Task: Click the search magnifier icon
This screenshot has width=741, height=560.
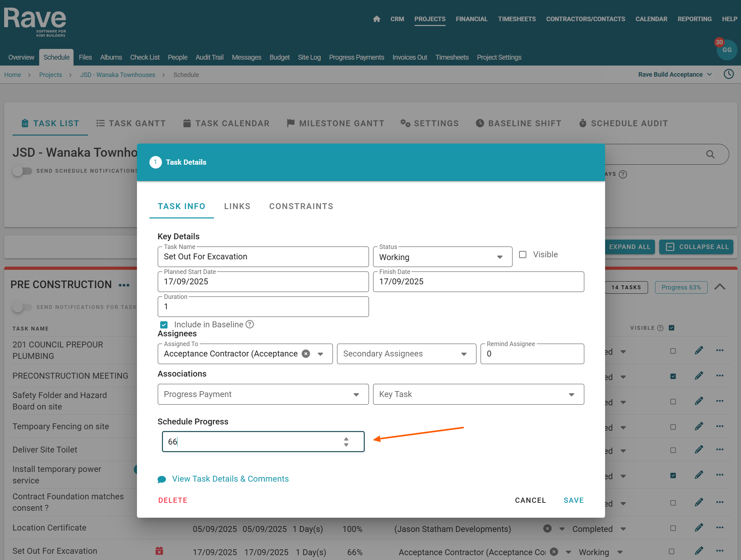Action: (710, 154)
